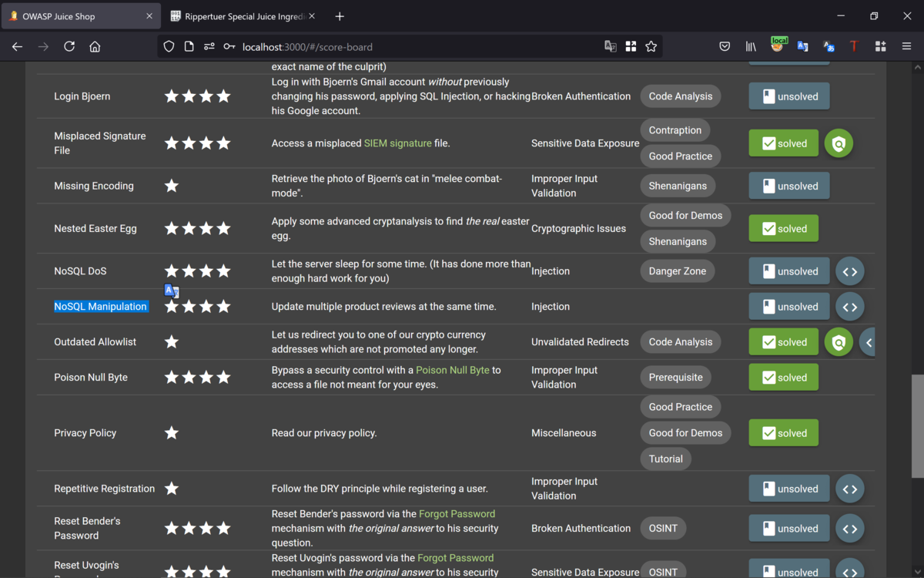Open the Library bookmarks icon

pos(751,46)
